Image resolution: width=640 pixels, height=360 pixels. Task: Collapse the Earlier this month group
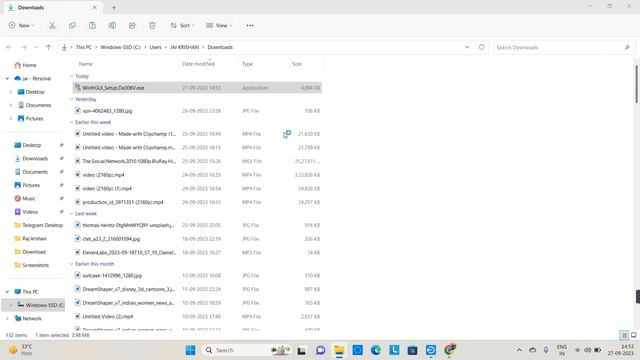coord(72,264)
